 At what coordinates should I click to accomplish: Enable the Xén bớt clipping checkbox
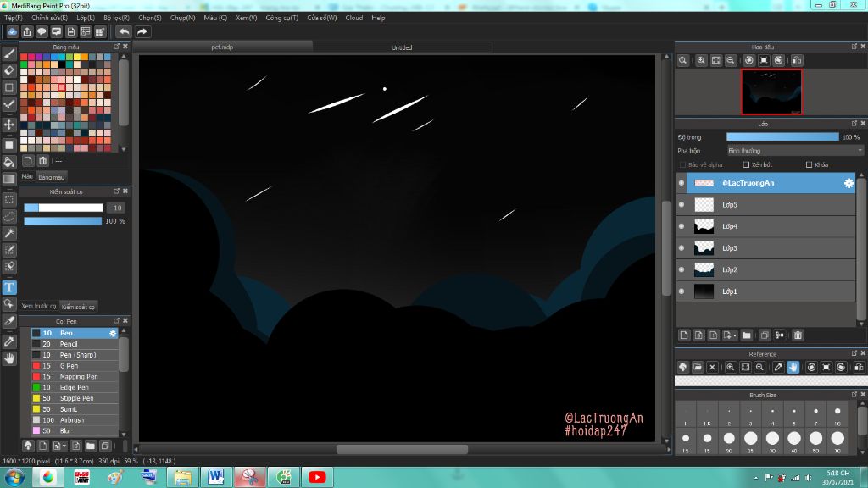point(746,164)
